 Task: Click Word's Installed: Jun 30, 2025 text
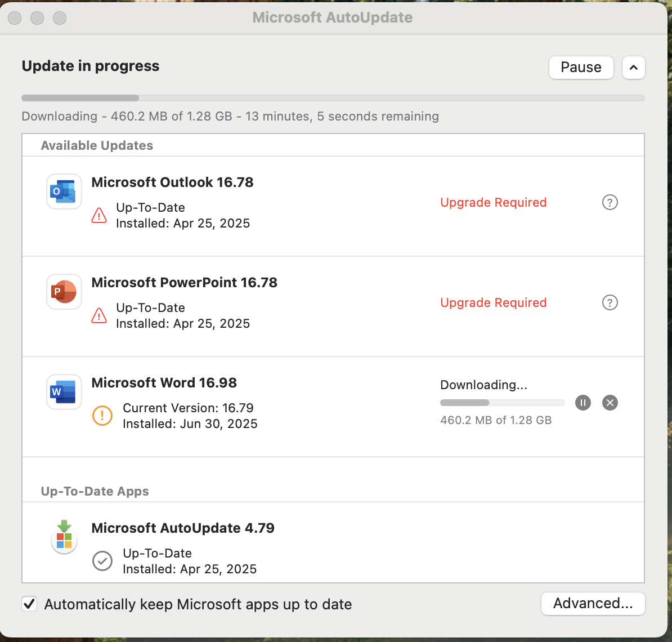tap(190, 423)
